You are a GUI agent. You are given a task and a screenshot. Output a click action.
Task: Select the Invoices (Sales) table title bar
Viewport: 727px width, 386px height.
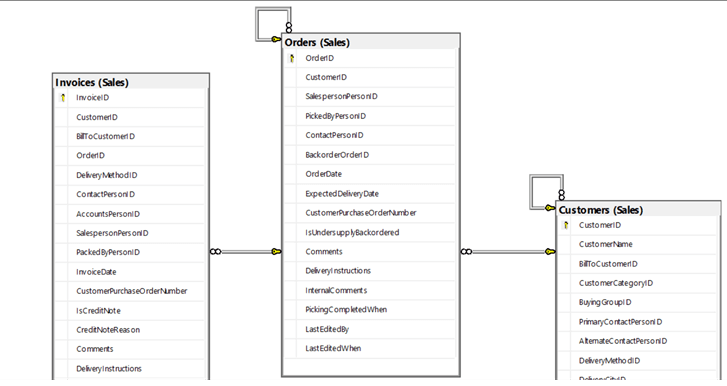[131, 82]
